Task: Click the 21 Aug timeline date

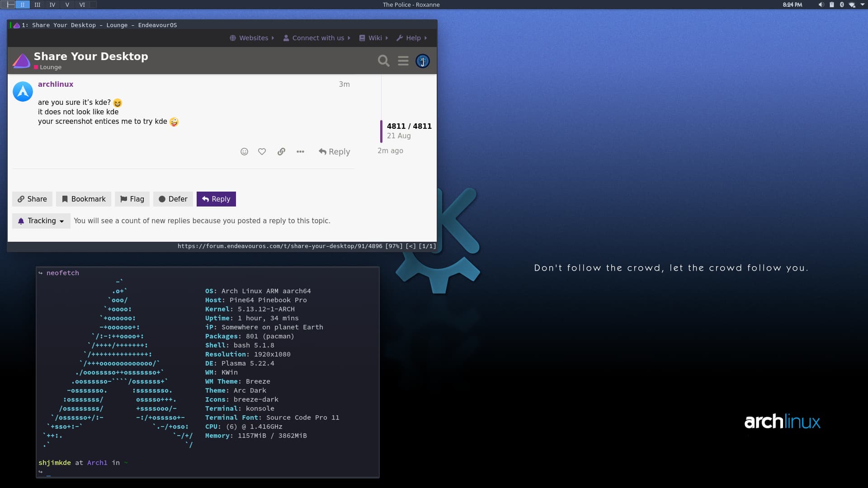Action: [x=399, y=136]
